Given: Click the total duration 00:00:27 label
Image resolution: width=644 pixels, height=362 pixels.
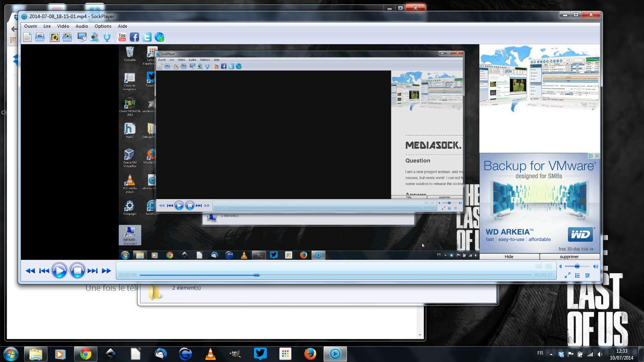Looking at the screenshot, I should 543,275.
